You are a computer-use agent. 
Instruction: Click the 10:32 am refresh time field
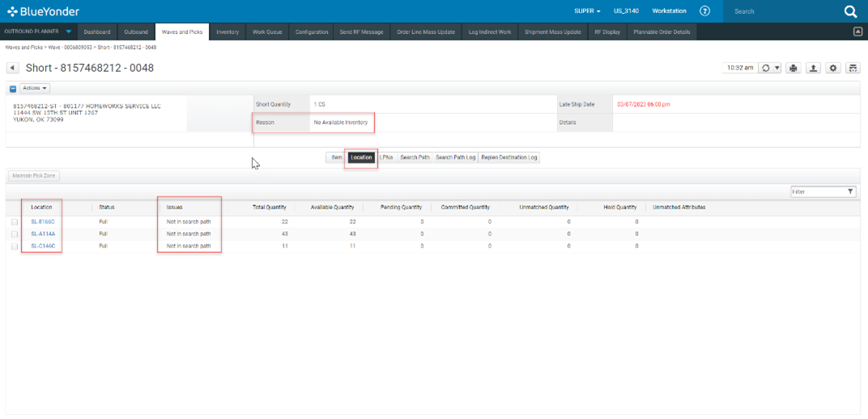pos(739,68)
